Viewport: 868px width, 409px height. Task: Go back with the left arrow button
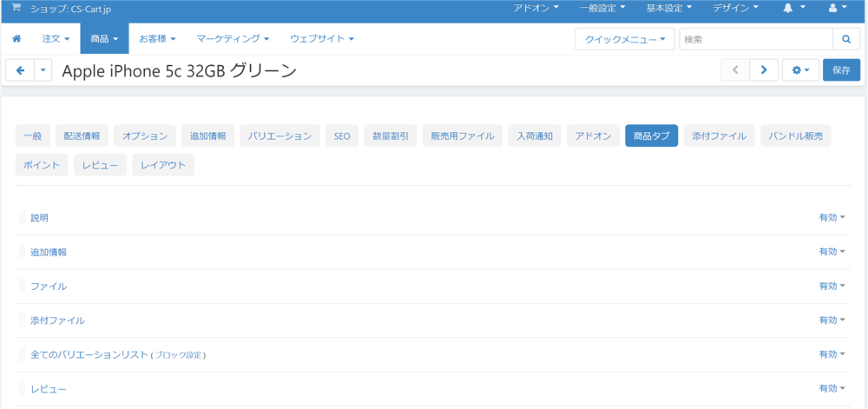click(x=21, y=71)
